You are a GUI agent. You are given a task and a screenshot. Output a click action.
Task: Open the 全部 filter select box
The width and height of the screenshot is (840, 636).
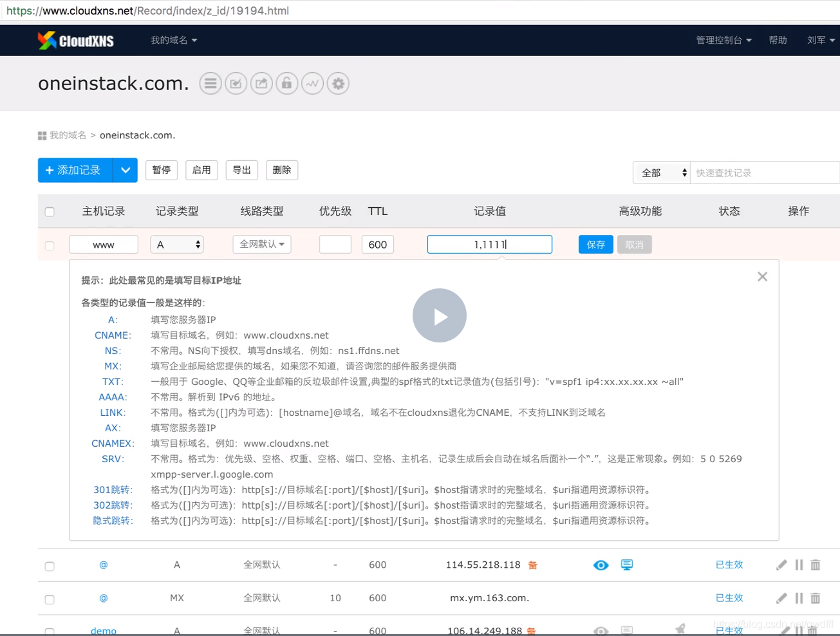[662, 173]
